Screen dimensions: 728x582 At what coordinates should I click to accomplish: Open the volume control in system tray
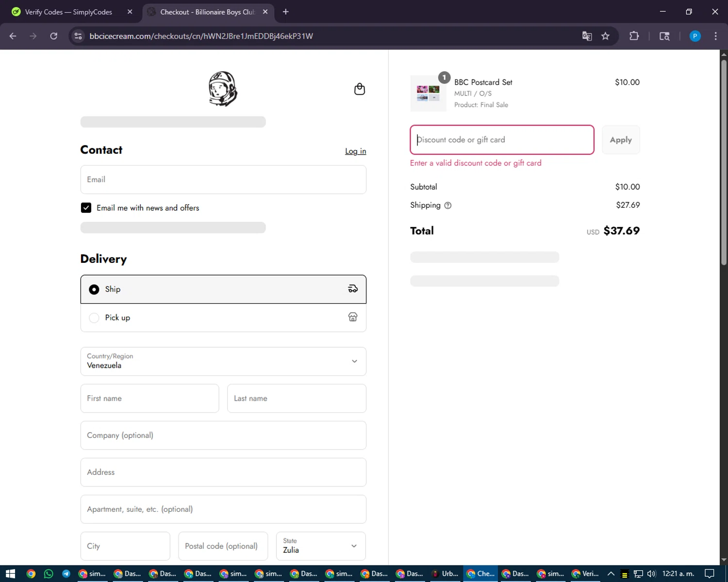pos(651,574)
